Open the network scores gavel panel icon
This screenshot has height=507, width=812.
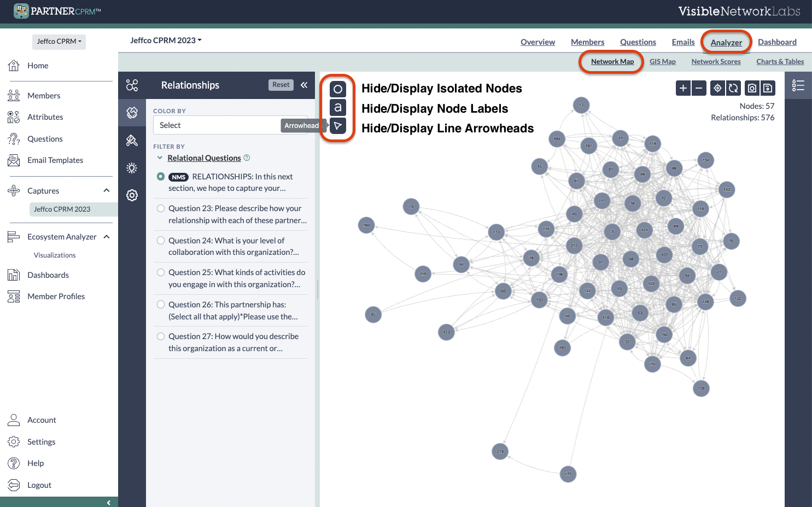(132, 141)
